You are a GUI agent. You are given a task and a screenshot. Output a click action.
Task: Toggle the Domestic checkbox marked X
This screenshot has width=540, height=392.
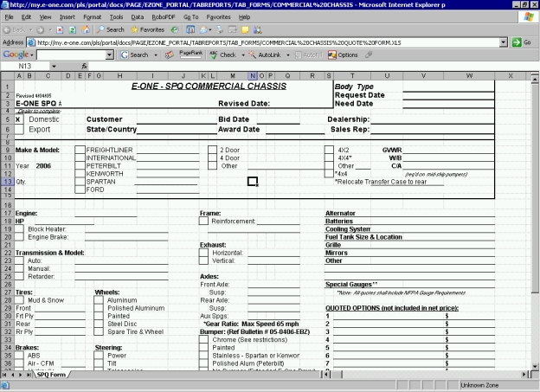19,119
